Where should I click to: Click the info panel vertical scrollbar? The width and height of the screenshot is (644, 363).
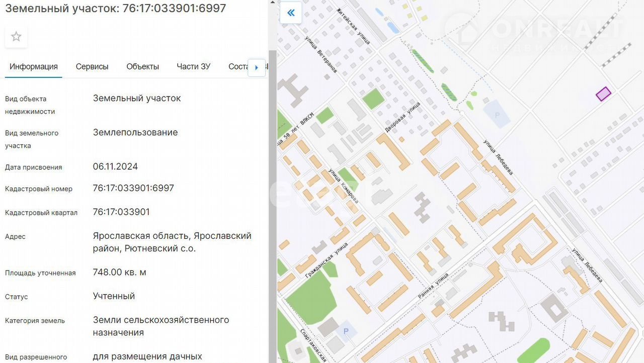pos(273,201)
